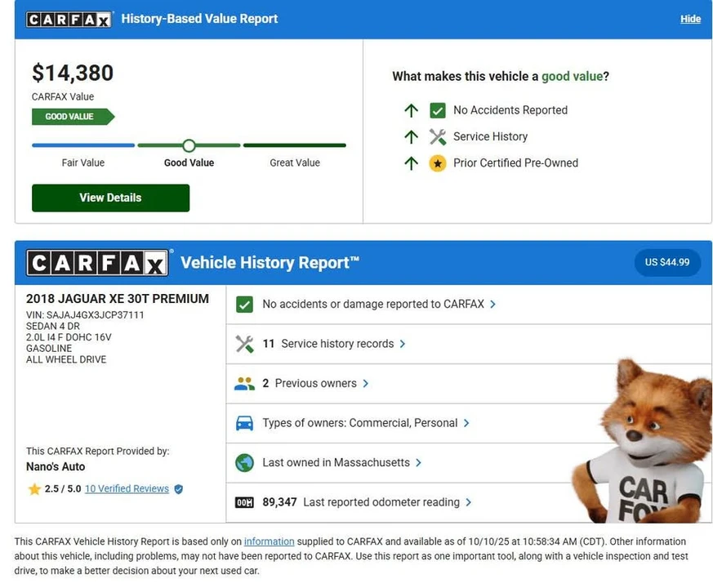Click 89,347 Last reported odometer reading text
This screenshot has height=588, width=713.
[x=361, y=502]
